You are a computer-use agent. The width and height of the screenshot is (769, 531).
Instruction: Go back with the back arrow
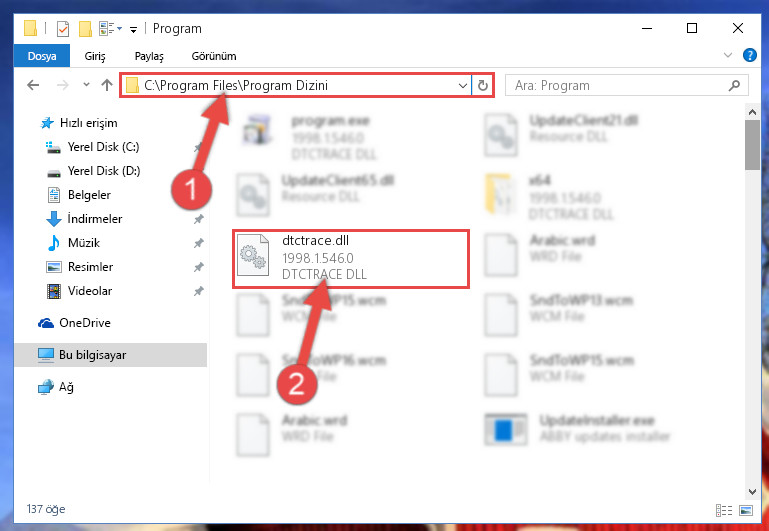[33, 85]
